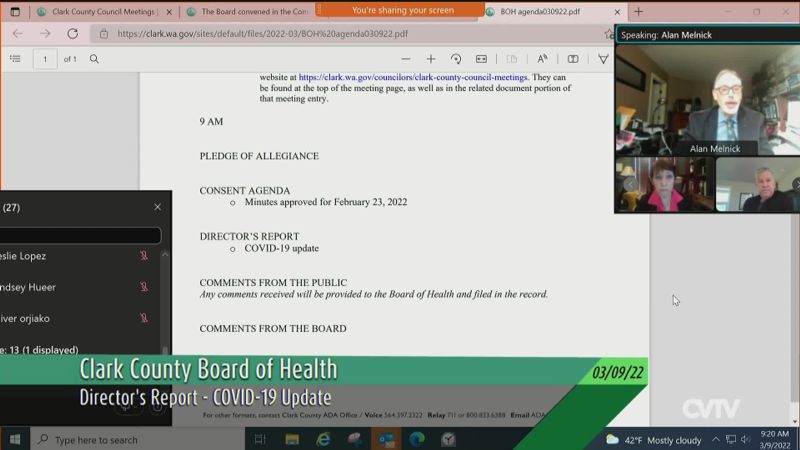The height and width of the screenshot is (450, 800).
Task: Select participant Lindsey Hueer
Action: coord(28,287)
